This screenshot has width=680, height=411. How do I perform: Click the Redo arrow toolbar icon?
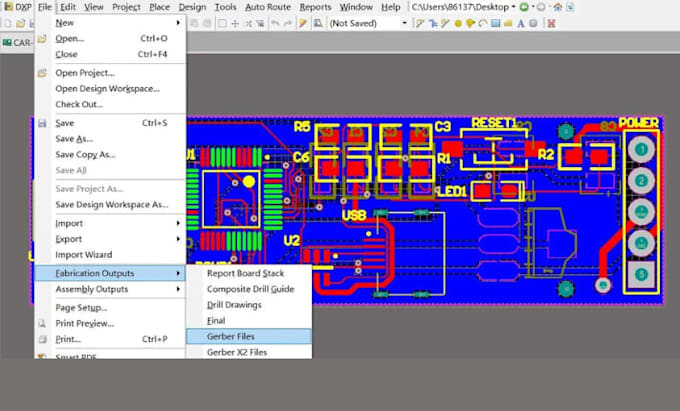point(288,23)
